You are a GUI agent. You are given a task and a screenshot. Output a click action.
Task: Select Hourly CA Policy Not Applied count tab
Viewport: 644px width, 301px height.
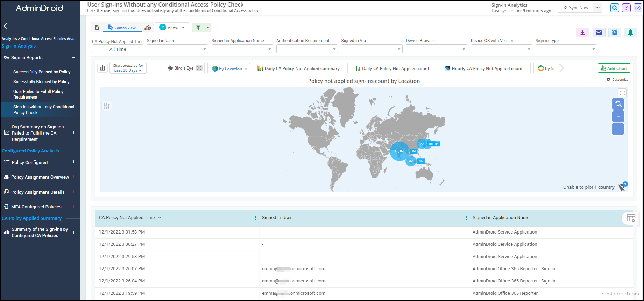[x=487, y=69]
